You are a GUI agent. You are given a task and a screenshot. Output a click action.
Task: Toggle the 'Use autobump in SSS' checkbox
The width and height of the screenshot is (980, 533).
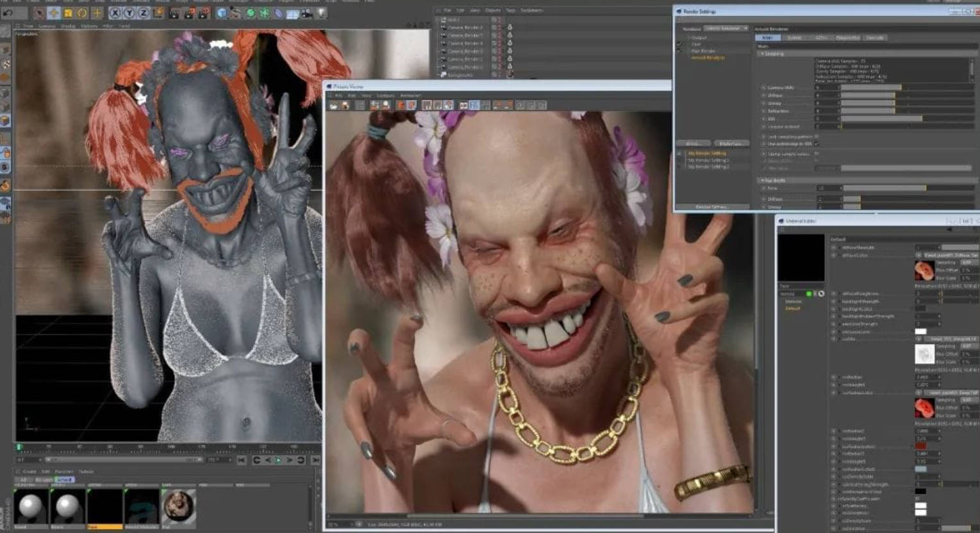(817, 144)
